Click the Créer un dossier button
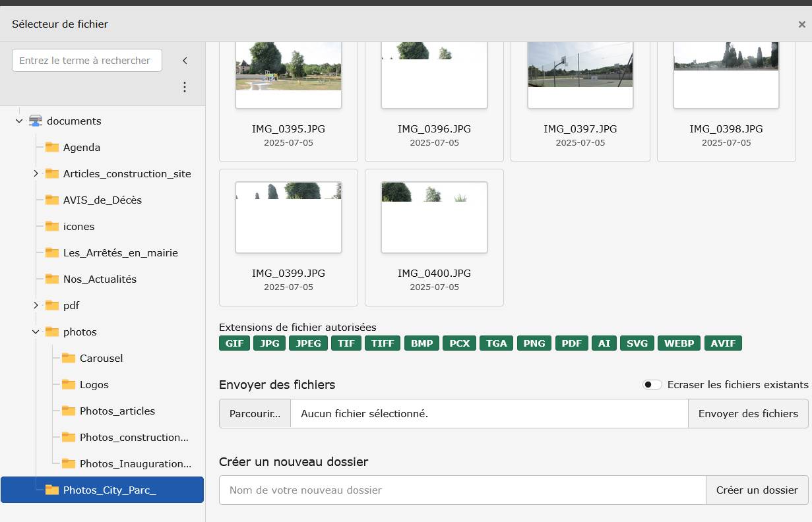Image resolution: width=812 pixels, height=522 pixels. coord(757,490)
